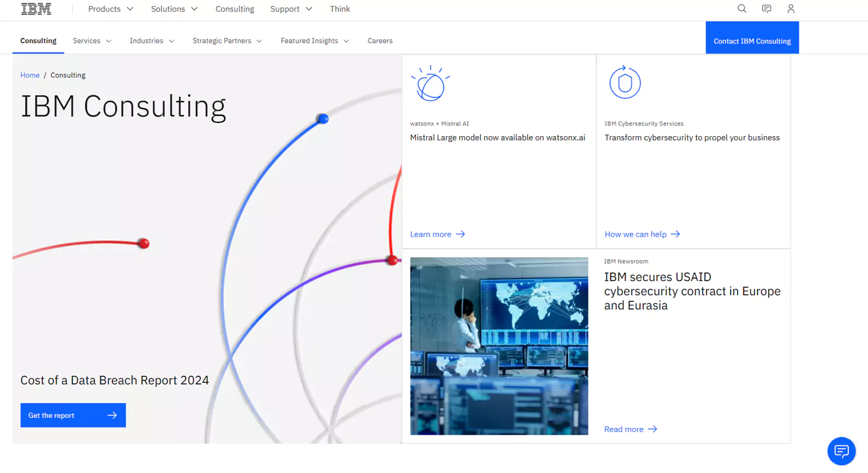Open the floating chat widget
This screenshot has width=868, height=473.
(x=841, y=451)
